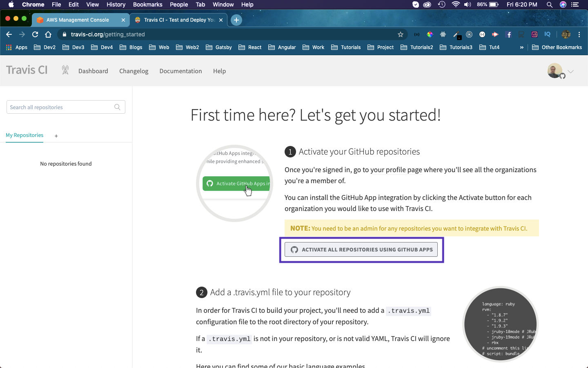
Task: Click the 'No repositories found' text
Action: [66, 164]
